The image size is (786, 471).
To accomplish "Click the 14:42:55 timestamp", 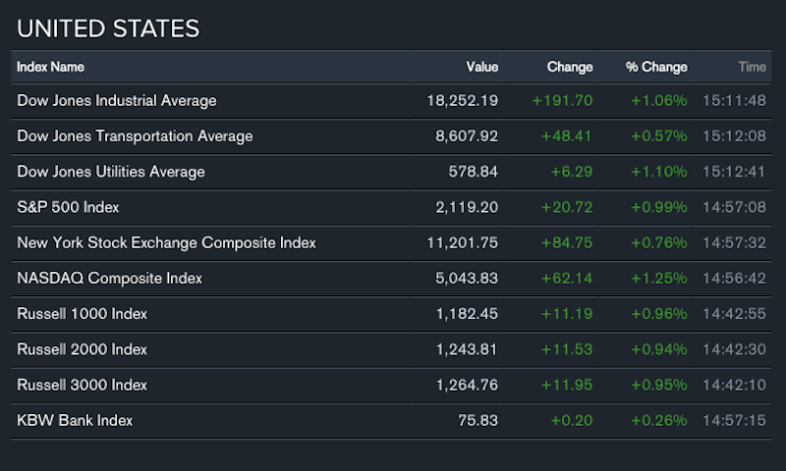I will tap(734, 314).
